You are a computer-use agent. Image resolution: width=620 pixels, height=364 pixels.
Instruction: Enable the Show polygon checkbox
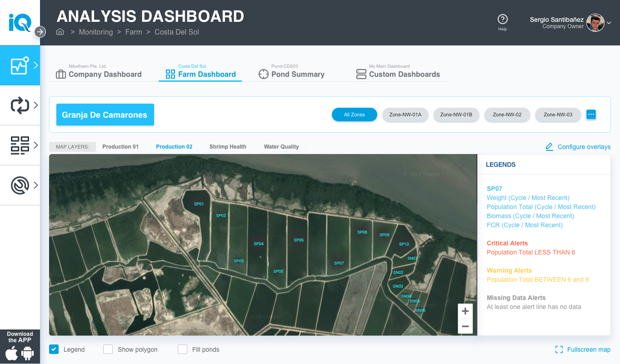pyautogui.click(x=108, y=349)
